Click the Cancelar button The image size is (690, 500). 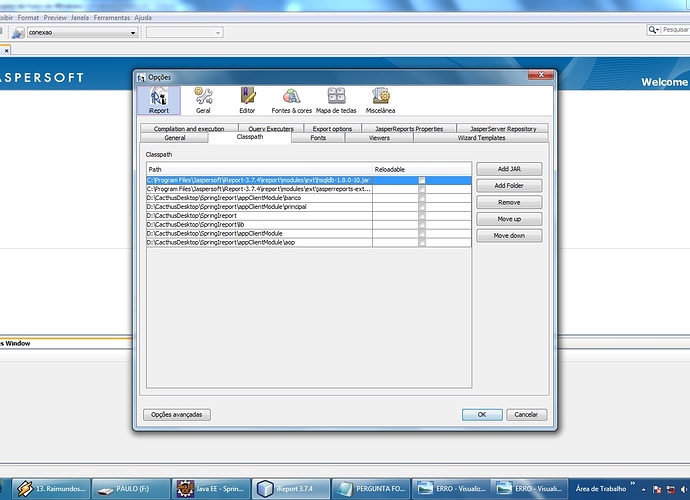tap(526, 415)
